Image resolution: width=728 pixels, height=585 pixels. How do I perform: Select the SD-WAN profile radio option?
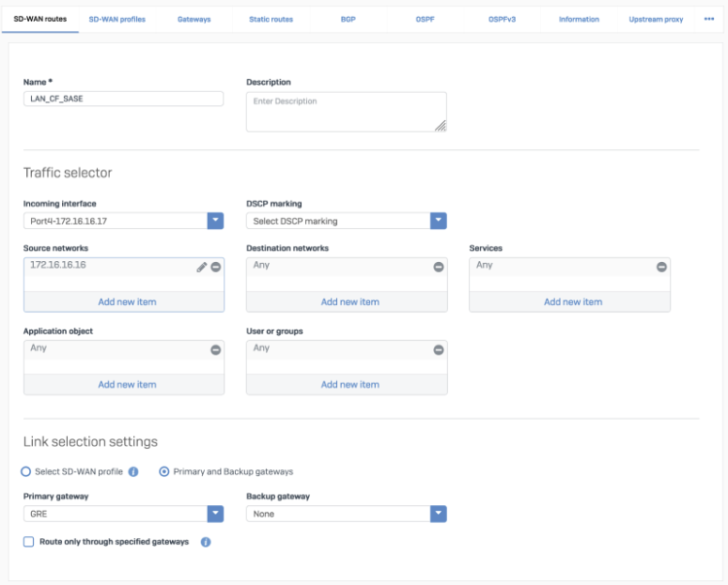(26, 471)
